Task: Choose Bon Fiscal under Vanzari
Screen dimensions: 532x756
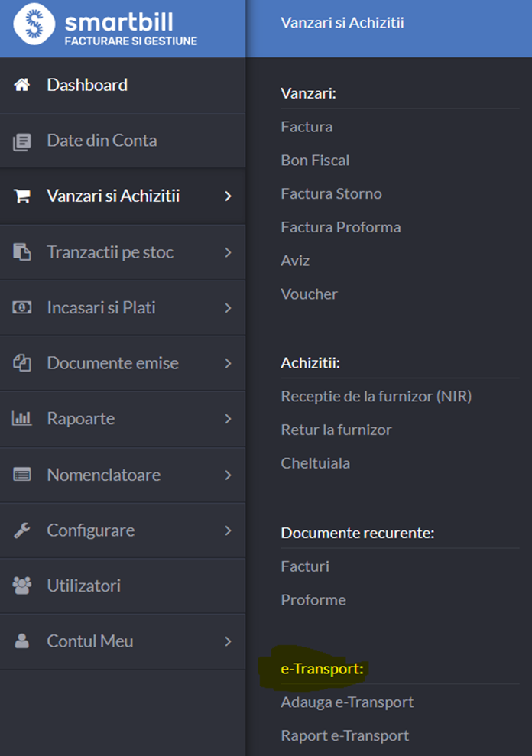Action: coord(315,161)
